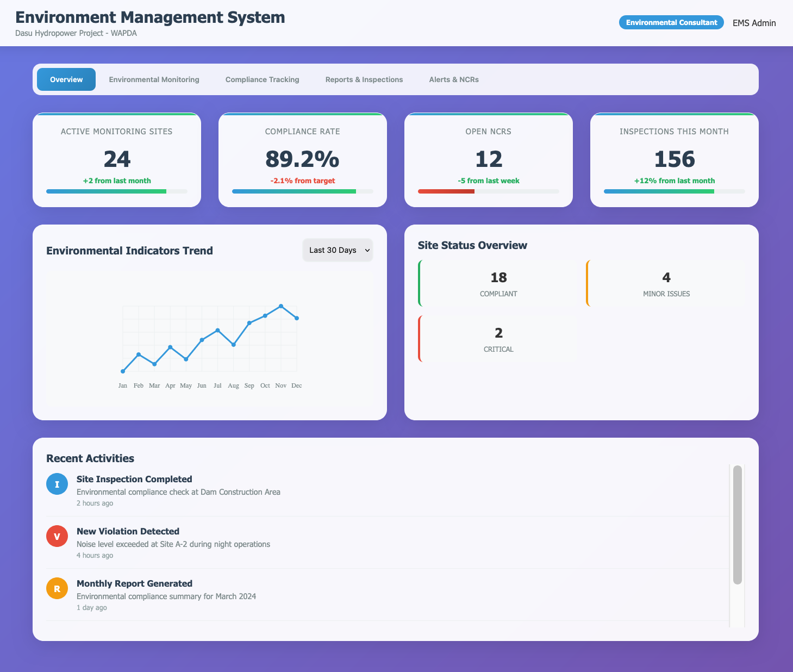Screen dimensions: 793x672
Task: Open the New Violation Detected activity
Action: (128, 531)
